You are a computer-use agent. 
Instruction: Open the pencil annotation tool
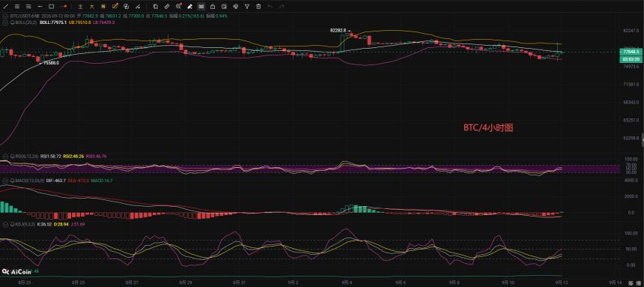click(115, 7)
